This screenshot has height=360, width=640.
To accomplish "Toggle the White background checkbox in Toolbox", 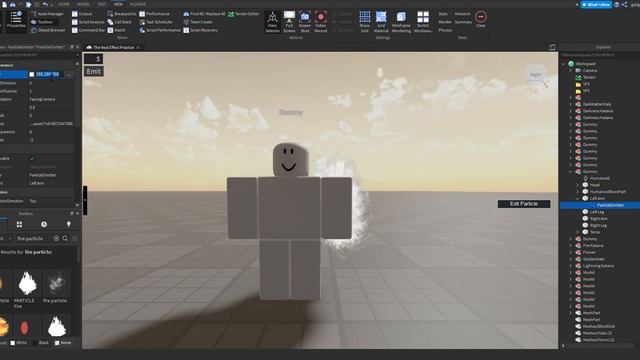I will pyautogui.click(x=13, y=343).
